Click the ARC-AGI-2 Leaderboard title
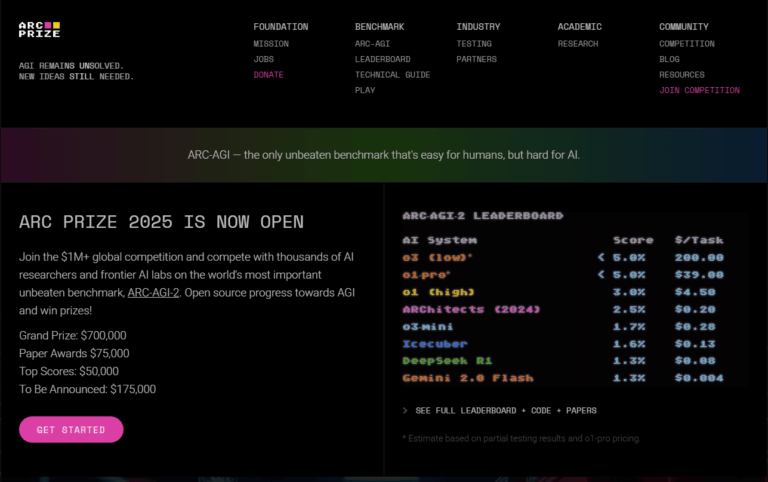 [482, 216]
